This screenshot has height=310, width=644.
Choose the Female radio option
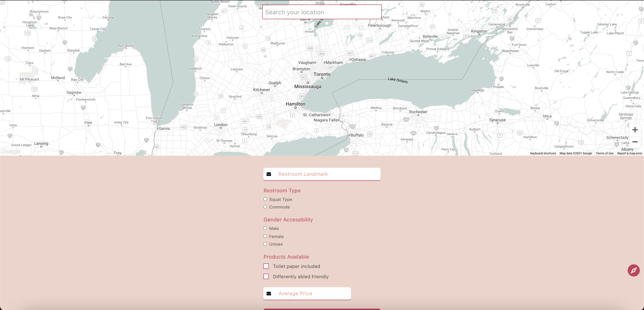point(265,236)
